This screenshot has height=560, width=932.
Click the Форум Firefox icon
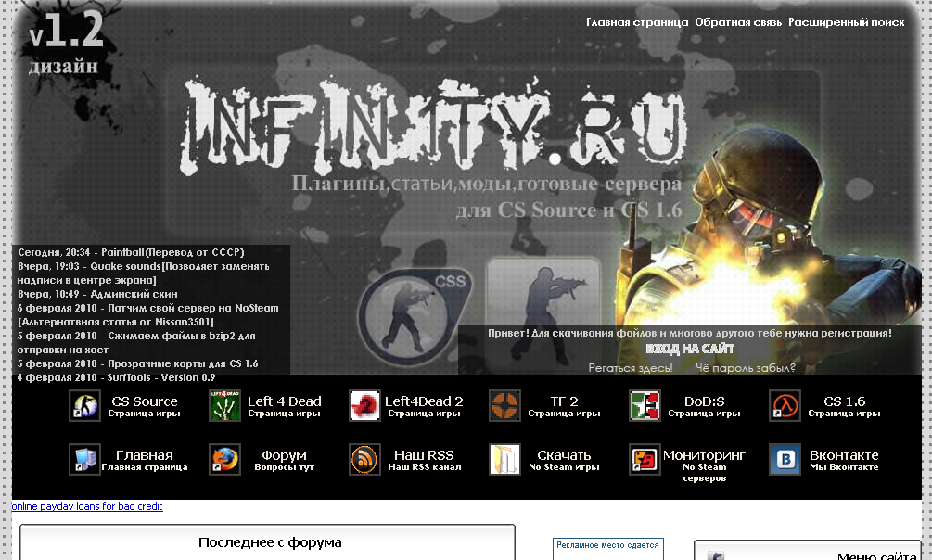224,459
